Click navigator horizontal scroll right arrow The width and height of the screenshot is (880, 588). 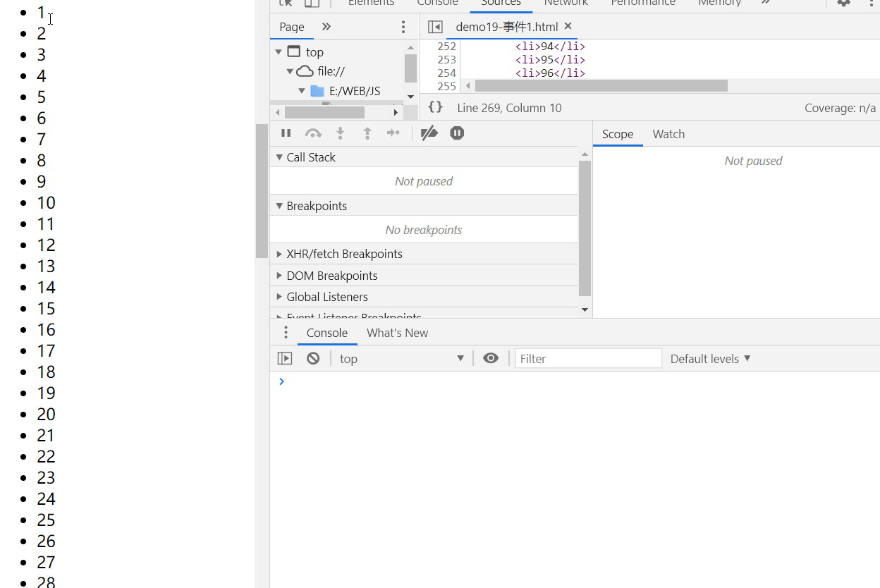396,112
